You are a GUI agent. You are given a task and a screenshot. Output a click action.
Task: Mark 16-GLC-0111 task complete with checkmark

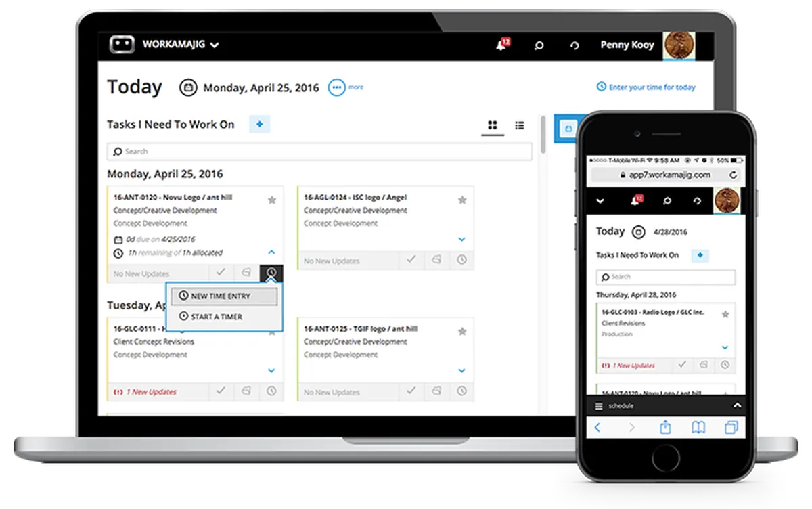220,391
